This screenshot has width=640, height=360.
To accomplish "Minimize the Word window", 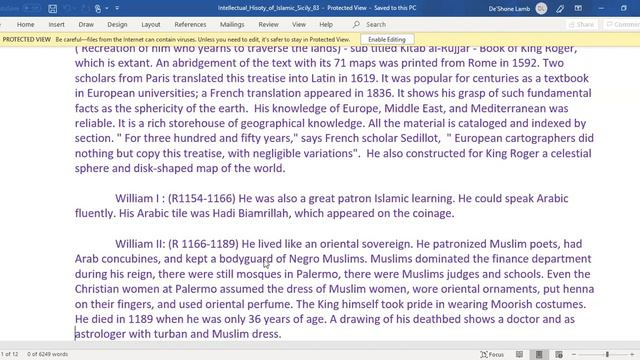I will click(601, 8).
